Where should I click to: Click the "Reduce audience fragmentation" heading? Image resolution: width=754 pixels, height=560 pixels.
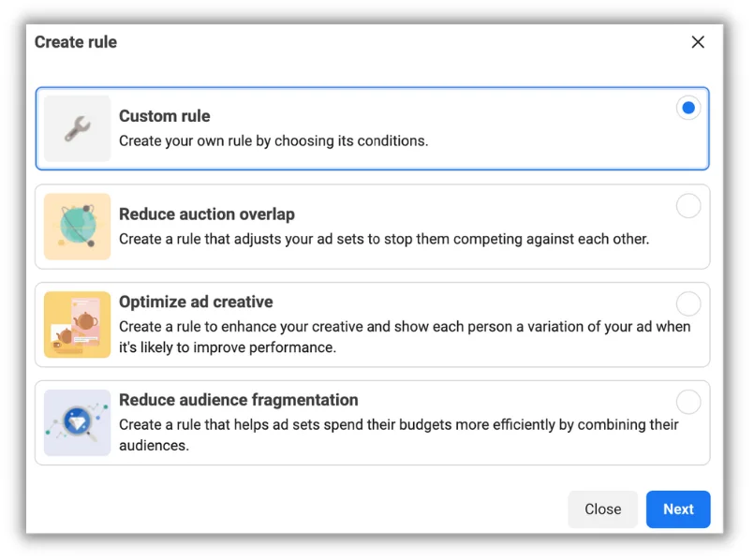tap(239, 400)
